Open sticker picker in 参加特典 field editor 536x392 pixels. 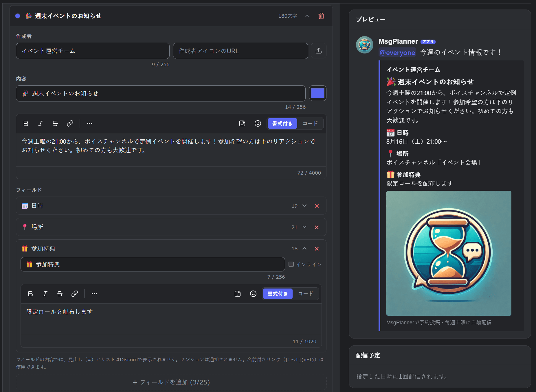(238, 294)
